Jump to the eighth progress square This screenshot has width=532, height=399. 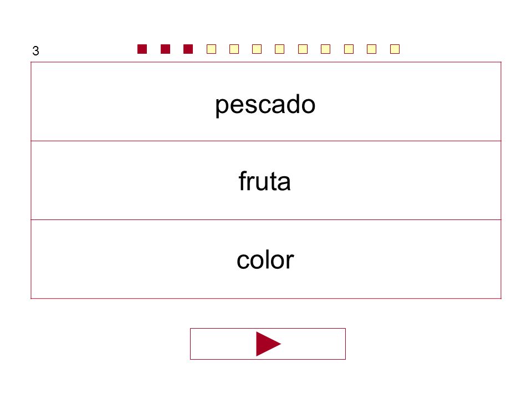click(303, 49)
